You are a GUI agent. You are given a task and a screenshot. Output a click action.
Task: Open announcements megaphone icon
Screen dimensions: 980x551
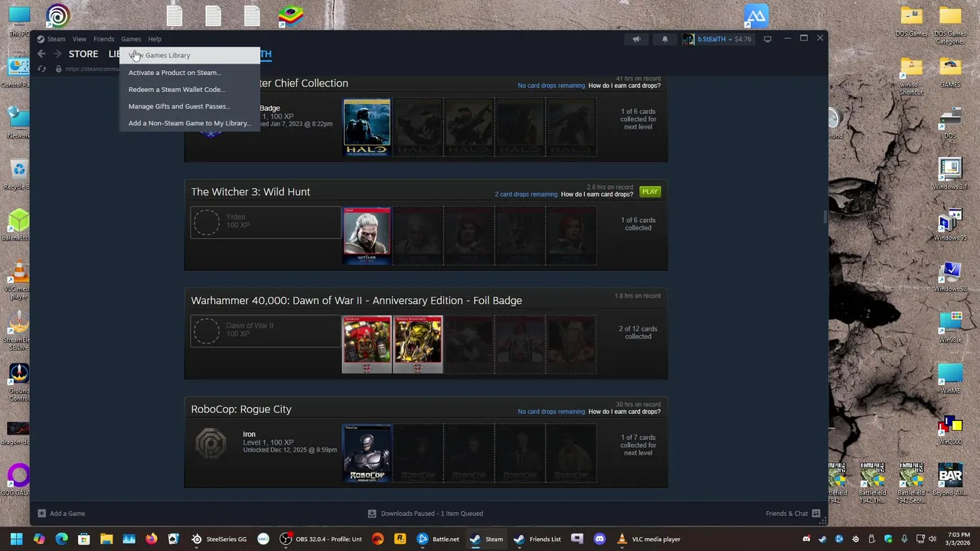636,39
